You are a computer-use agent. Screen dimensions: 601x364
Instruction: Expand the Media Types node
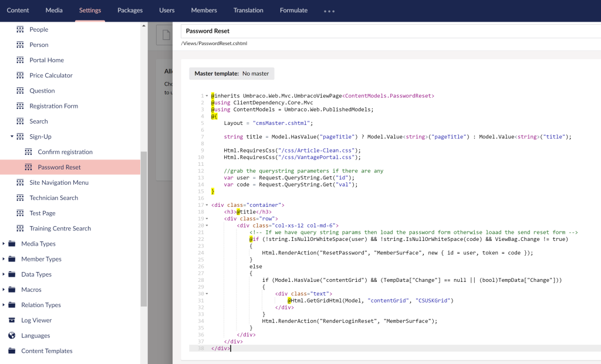(x=4, y=243)
